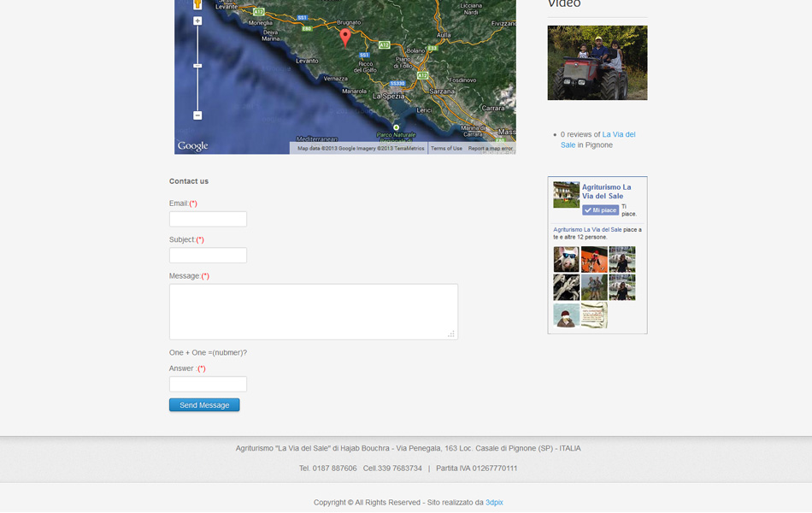Click the 'Contact us' heading
Image resolution: width=812 pixels, height=513 pixels.
(189, 181)
